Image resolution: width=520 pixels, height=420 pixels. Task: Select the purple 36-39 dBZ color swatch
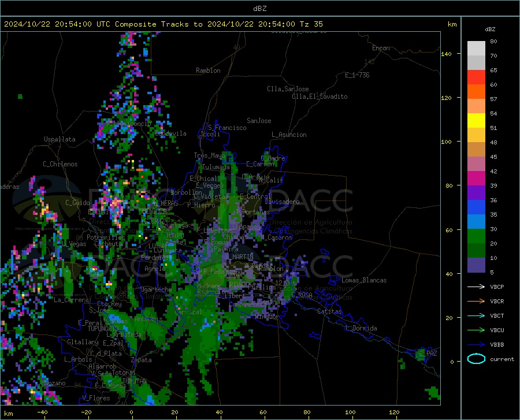(476, 193)
